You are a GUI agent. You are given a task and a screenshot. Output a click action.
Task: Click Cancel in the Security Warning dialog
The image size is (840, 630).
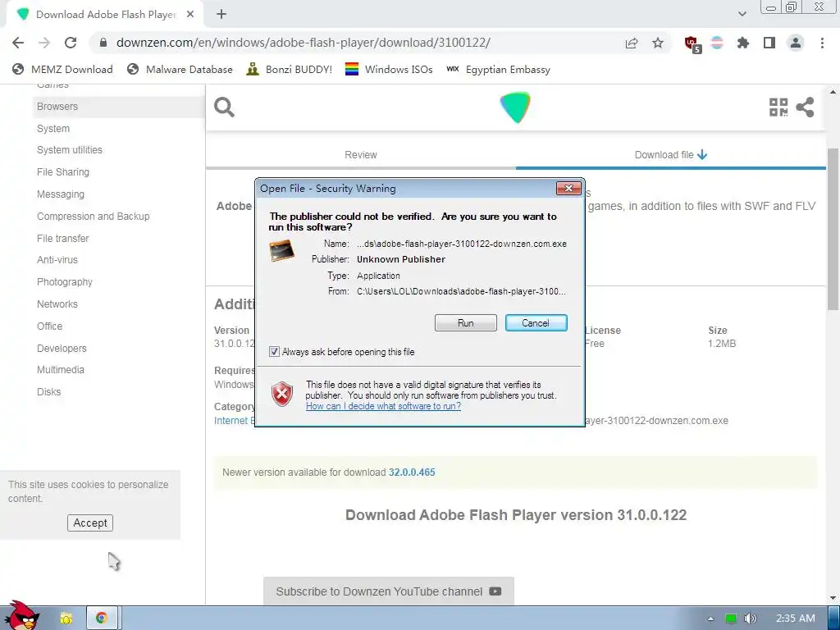tap(536, 323)
